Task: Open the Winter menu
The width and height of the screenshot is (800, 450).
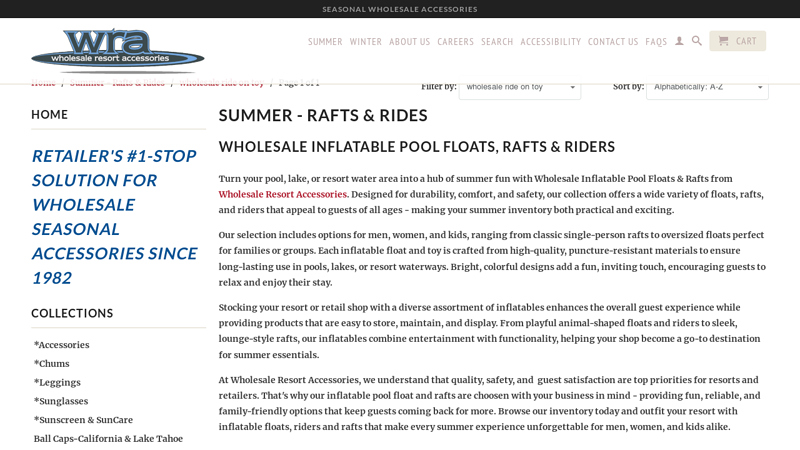Action: (x=365, y=42)
